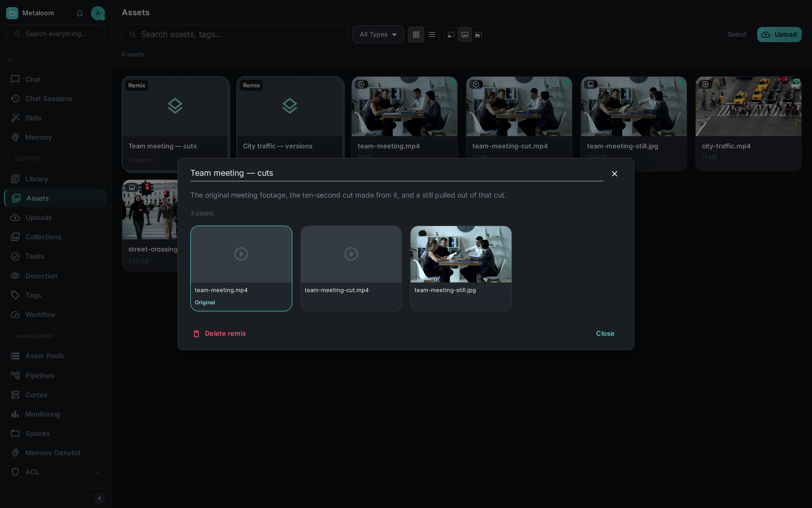Viewport: 812px width, 508px height.
Task: Click the Tasks checkmark icon
Action: 15,256
